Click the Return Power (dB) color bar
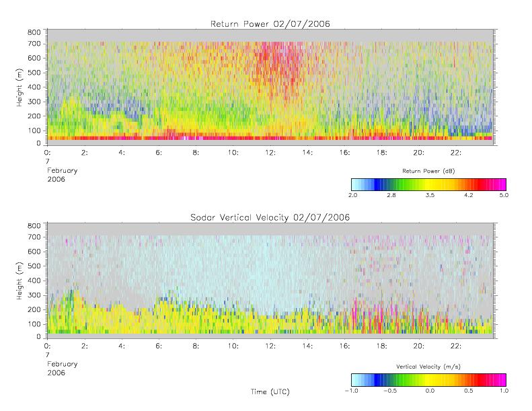The width and height of the screenshot is (532, 411). pyautogui.click(x=428, y=184)
